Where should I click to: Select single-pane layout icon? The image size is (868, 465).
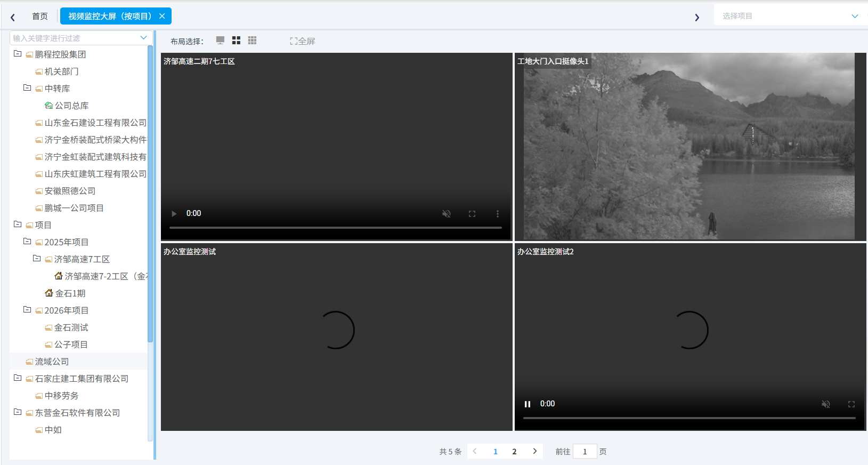(220, 41)
